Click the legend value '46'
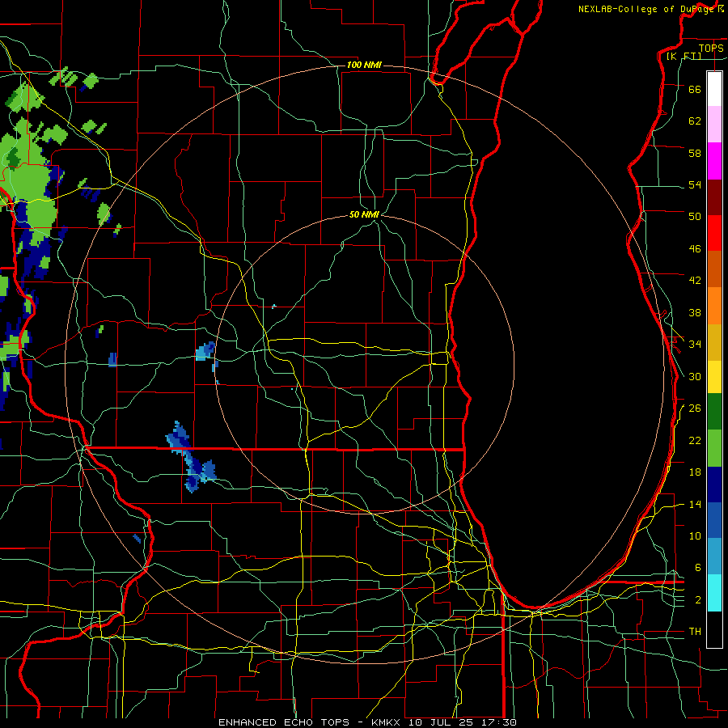Screen dimensions: 728x728 695,249
